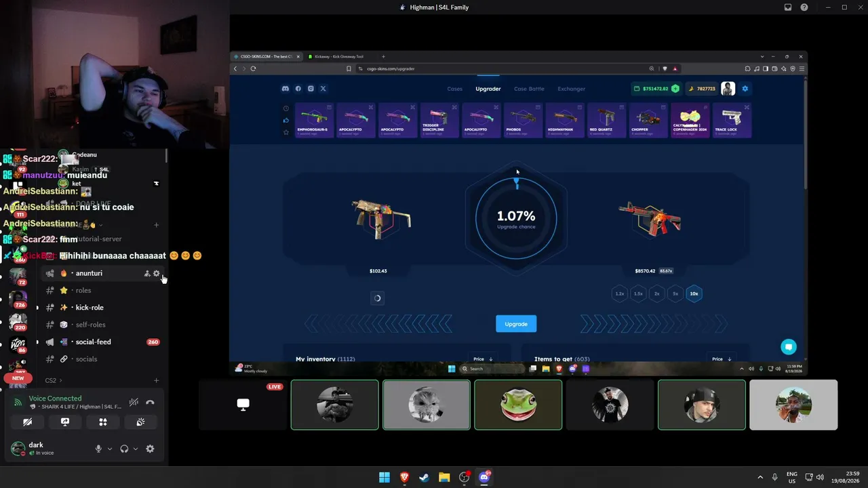Open microphone input options arrow
The image size is (868, 488).
(109, 449)
